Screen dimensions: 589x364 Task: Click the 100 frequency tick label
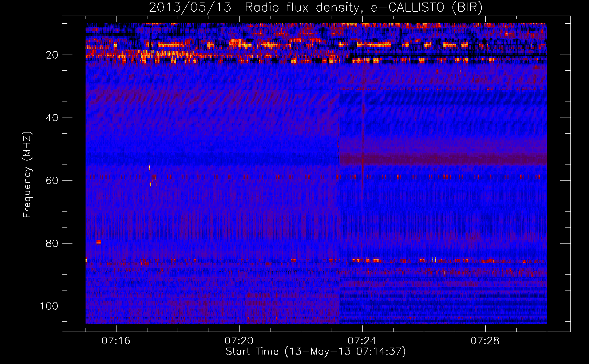point(49,306)
